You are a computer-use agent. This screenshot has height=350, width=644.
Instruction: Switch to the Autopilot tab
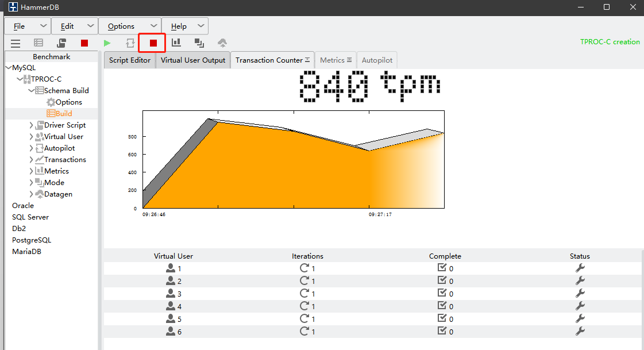click(377, 60)
